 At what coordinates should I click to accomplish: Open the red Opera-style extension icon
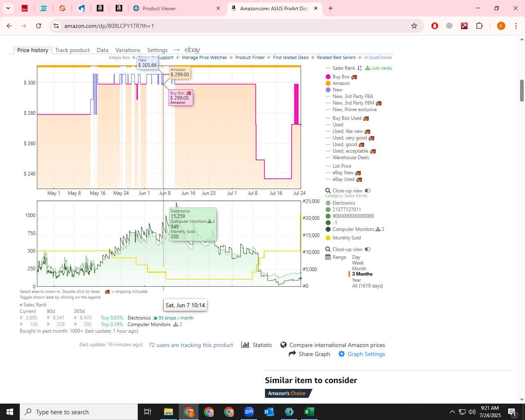click(x=435, y=26)
